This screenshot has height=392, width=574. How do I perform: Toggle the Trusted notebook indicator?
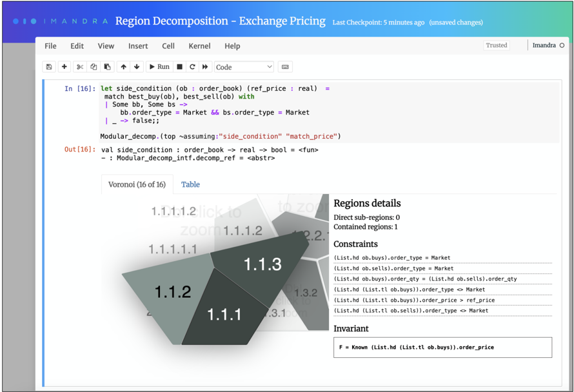tap(497, 46)
